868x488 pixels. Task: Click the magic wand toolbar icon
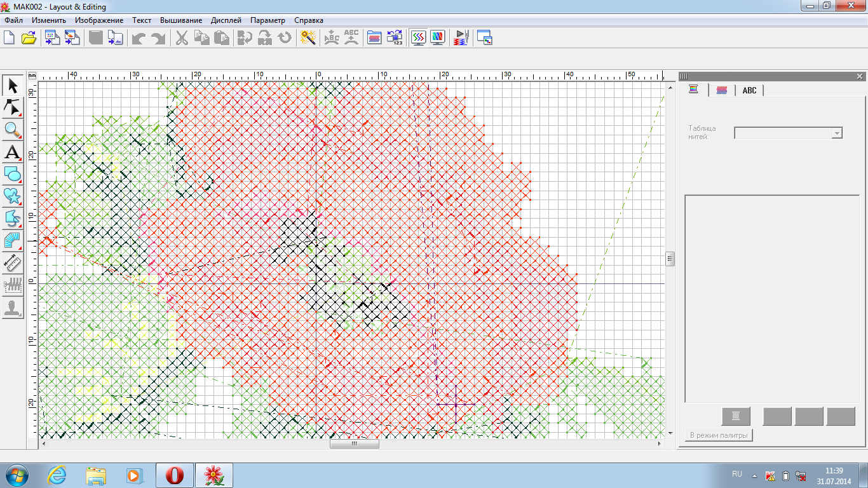(x=309, y=38)
